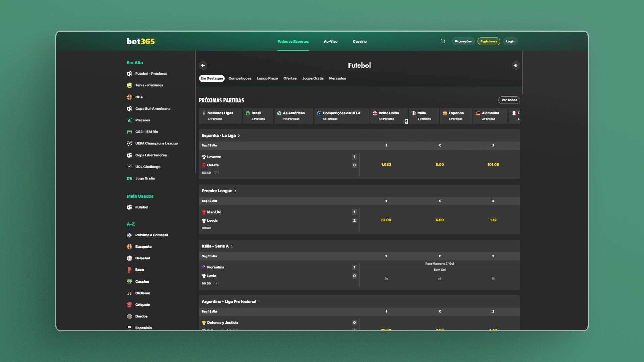Image resolution: width=644 pixels, height=362 pixels.
Task: Filter by Alemanha matches
Action: pos(490,116)
